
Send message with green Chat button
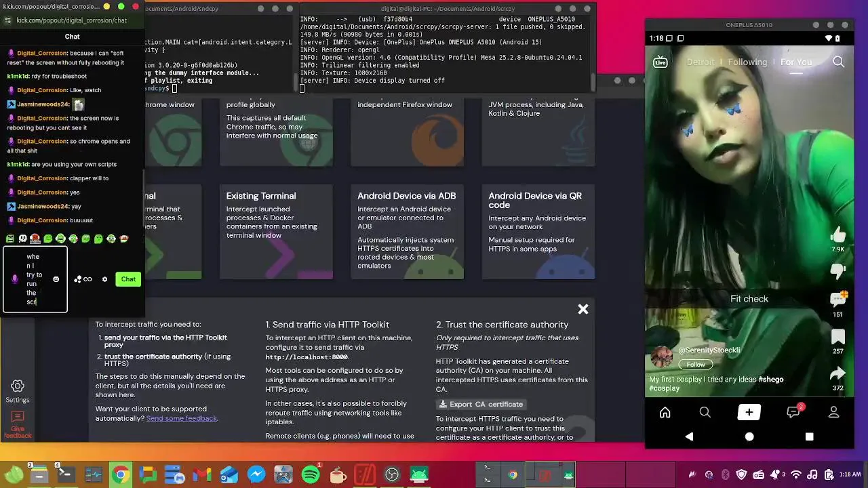(128, 279)
